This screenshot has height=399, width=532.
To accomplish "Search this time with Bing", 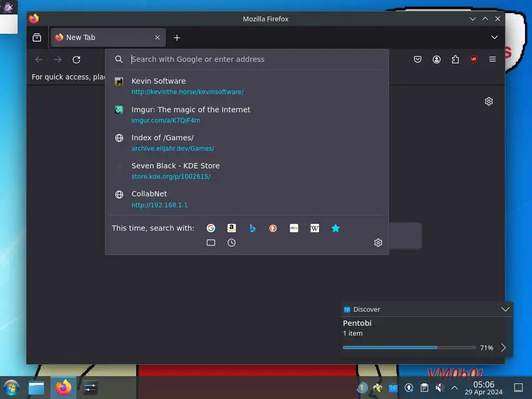I will (x=252, y=229).
